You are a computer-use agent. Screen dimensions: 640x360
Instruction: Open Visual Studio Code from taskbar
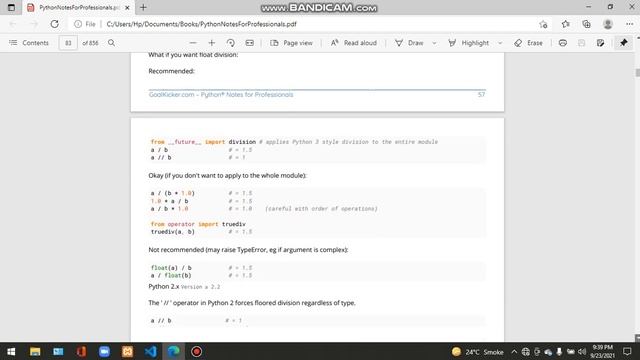click(150, 351)
